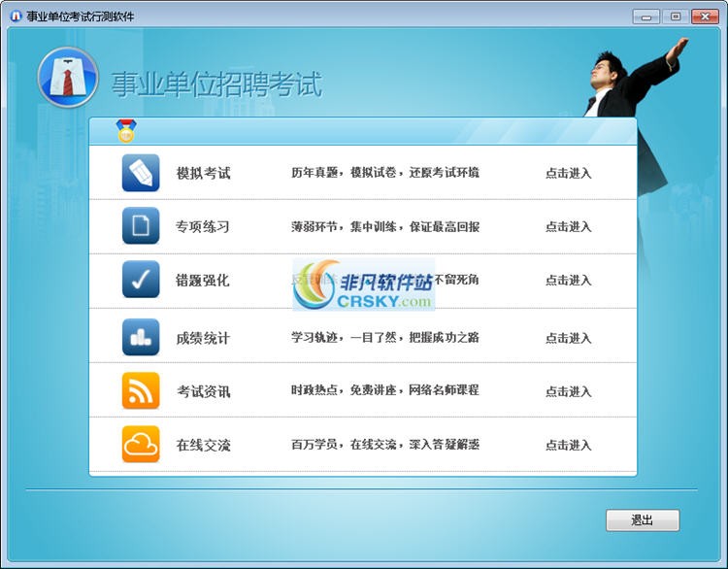This screenshot has width=728, height=569.
Task: Click the 事业单位招聘考试 heading
Action: tap(216, 84)
